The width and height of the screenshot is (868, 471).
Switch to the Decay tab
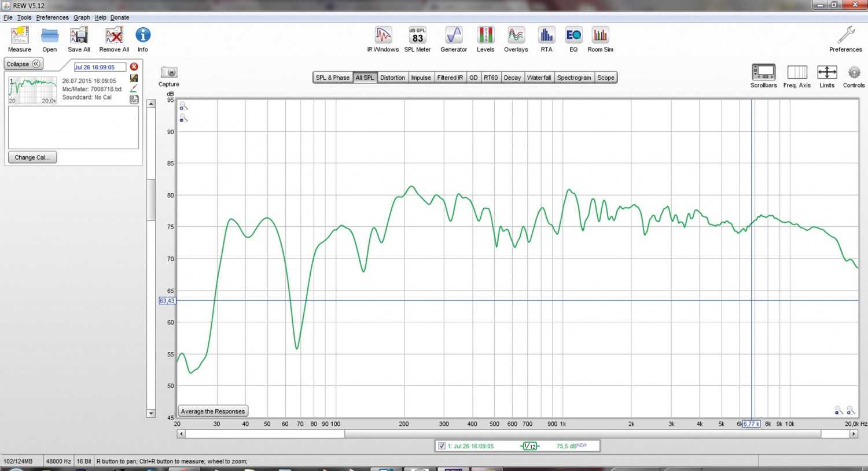click(x=512, y=78)
